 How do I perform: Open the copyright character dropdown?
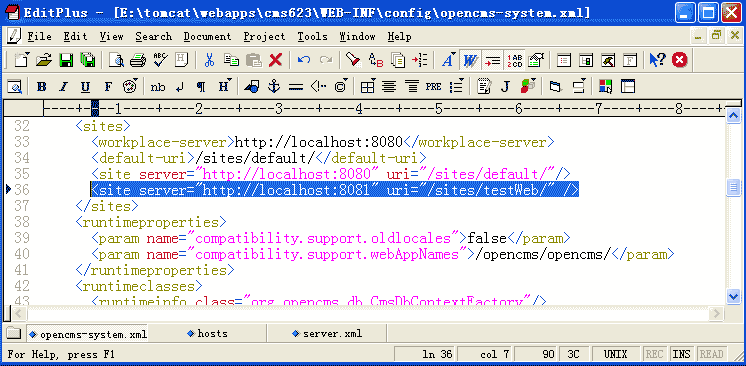coord(341,86)
